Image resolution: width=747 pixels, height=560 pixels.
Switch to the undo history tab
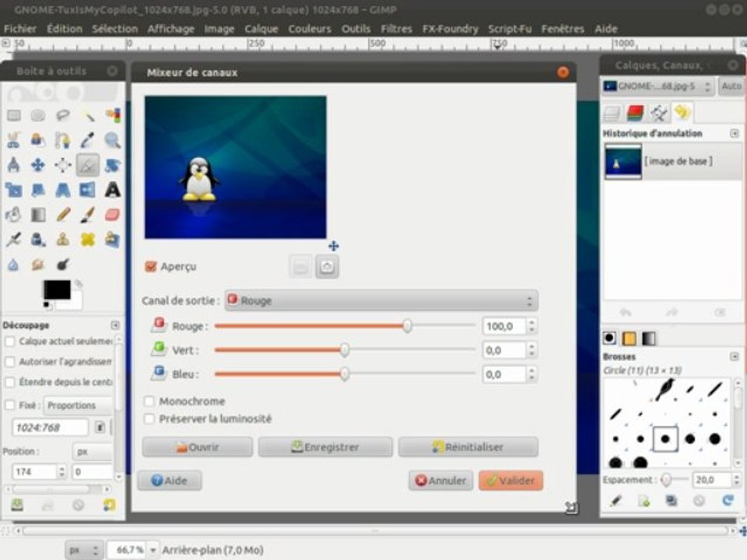pyautogui.click(x=682, y=112)
